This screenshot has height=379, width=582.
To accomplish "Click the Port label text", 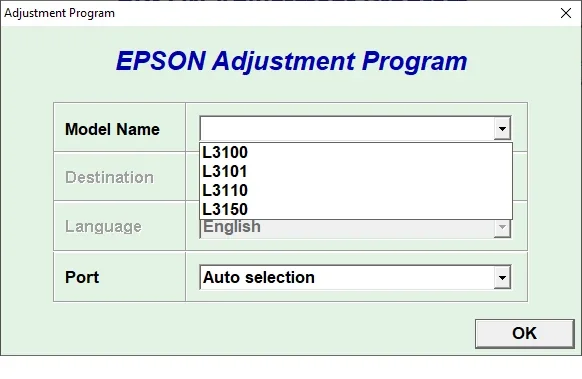I will (x=82, y=277).
